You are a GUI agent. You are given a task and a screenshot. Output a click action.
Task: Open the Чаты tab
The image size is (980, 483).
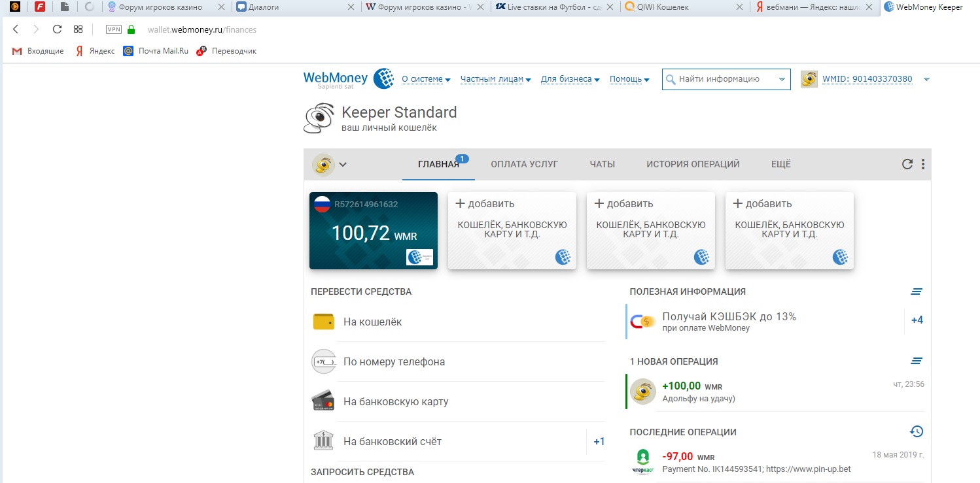[602, 164]
